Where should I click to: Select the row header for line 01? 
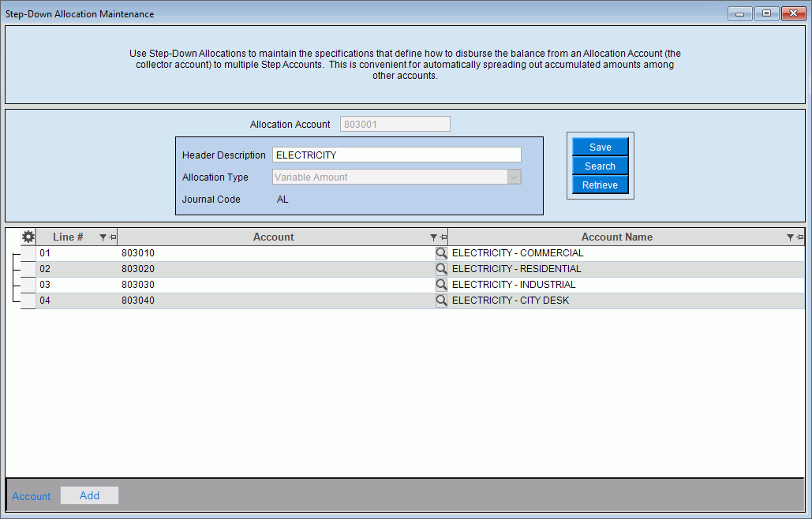(x=28, y=254)
